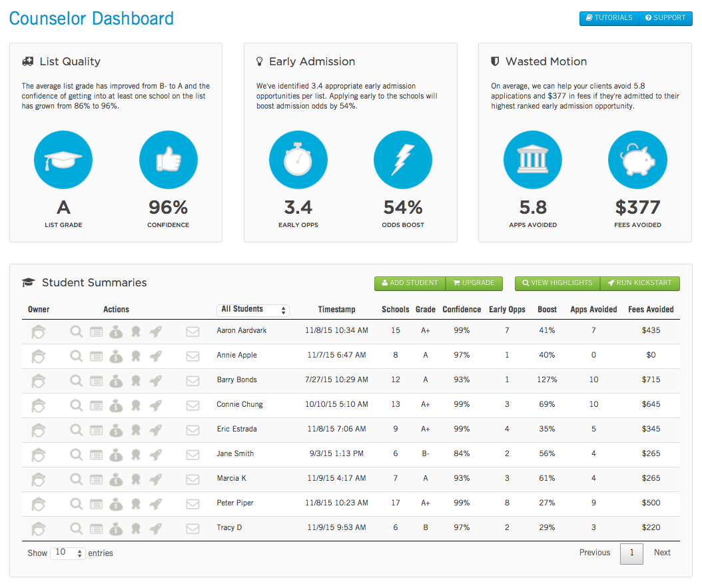This screenshot has width=702, height=588.
Task: Click the name Barry Bonds
Action: click(237, 380)
